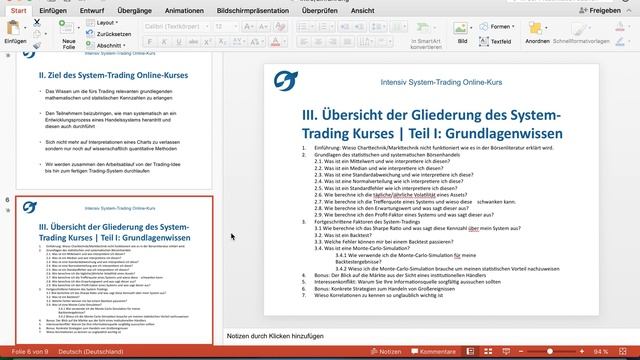
Task: Open the Calibri font name combo box
Action: pyautogui.click(x=176, y=27)
